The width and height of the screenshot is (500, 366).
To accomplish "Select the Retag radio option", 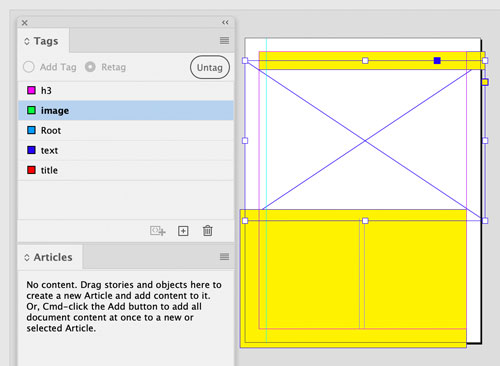I will [90, 67].
